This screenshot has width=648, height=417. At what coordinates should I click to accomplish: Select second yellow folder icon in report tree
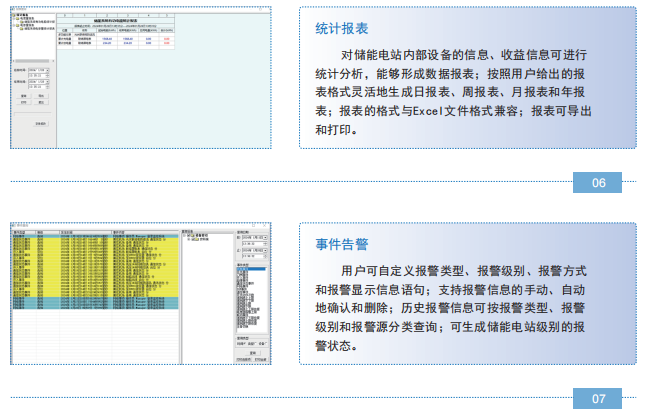[17, 25]
